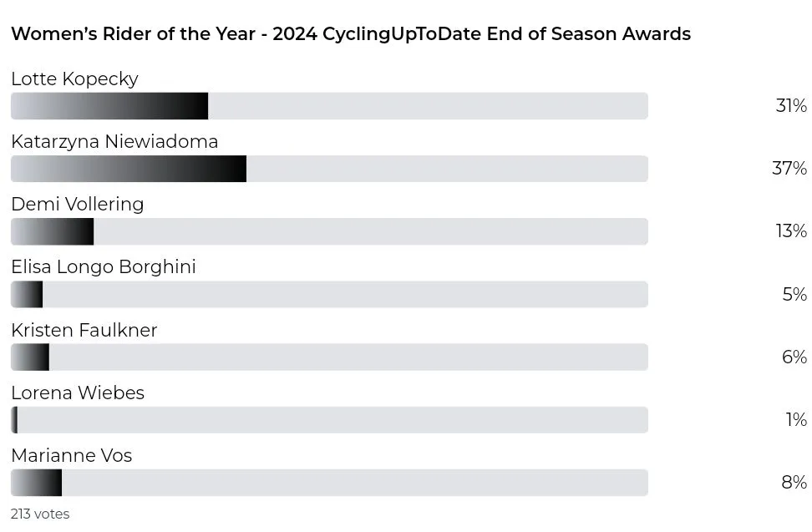Select the Kristen Faulkner poll bar

pyautogui.click(x=329, y=357)
